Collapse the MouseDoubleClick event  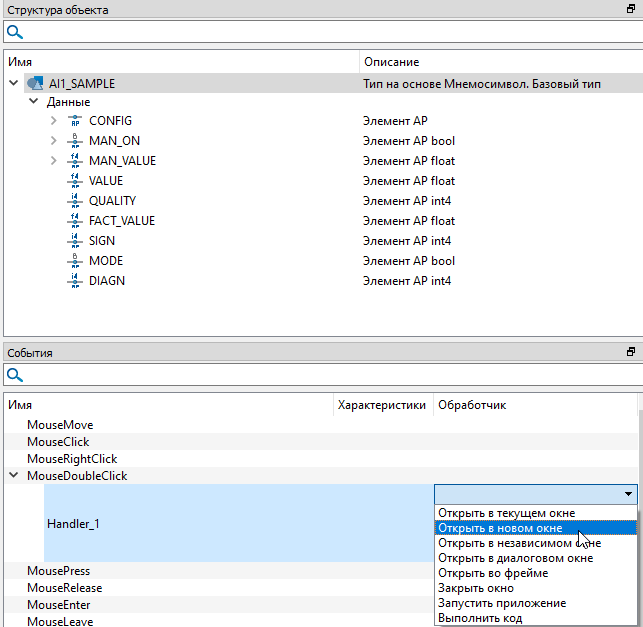click(x=13, y=476)
